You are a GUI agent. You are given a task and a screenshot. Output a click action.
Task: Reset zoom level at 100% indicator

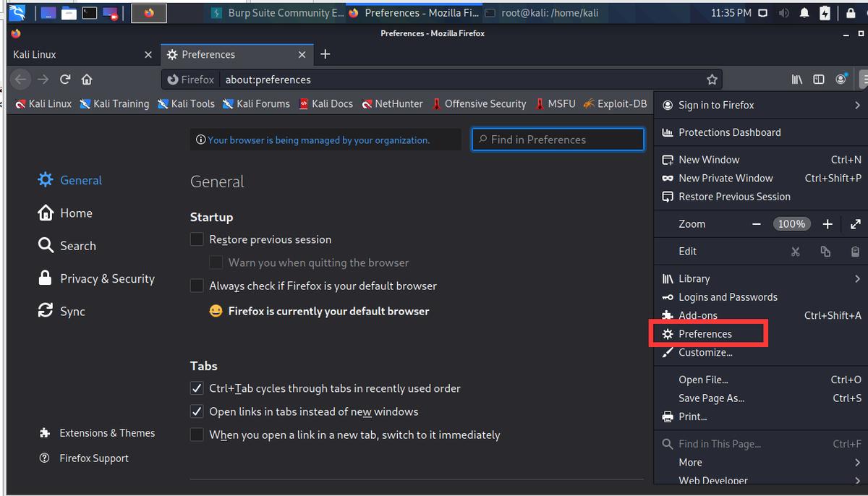791,224
